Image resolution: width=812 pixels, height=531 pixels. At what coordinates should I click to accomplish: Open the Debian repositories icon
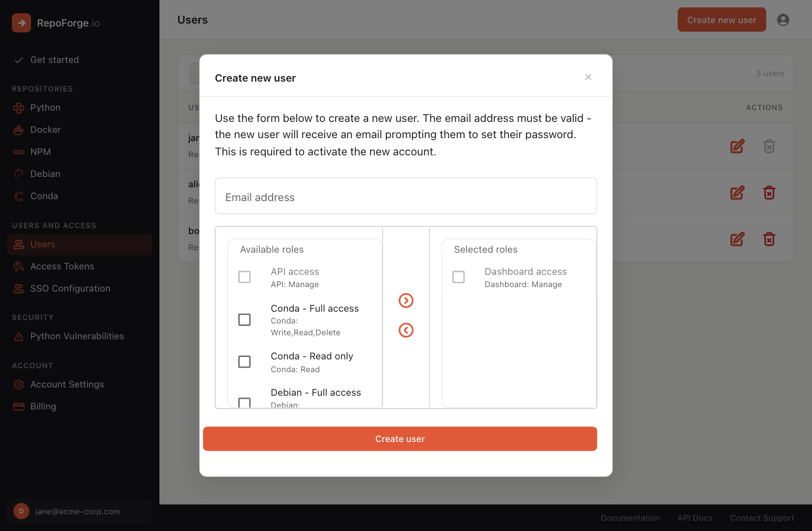19,174
